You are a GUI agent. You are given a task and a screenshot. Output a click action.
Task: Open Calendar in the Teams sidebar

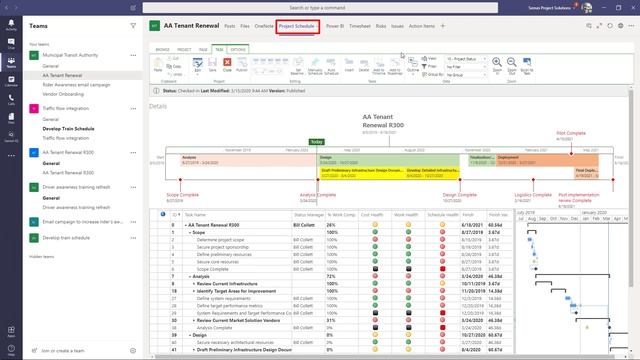(11, 81)
